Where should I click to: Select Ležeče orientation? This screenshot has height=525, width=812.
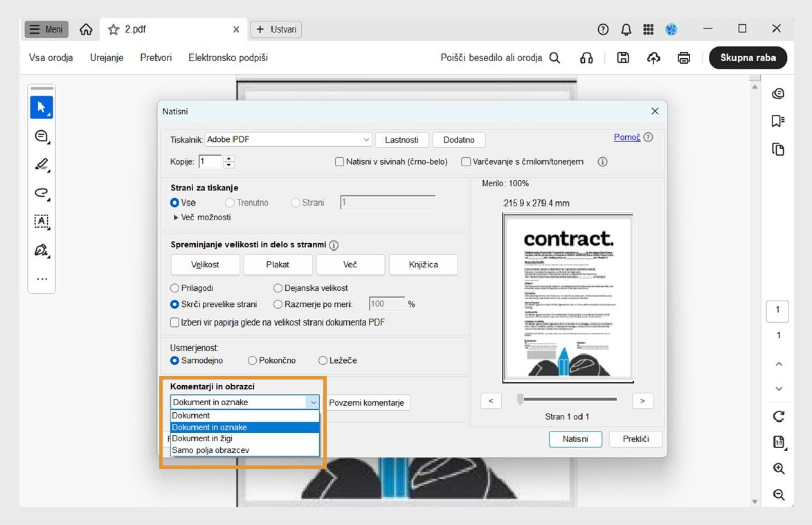323,360
